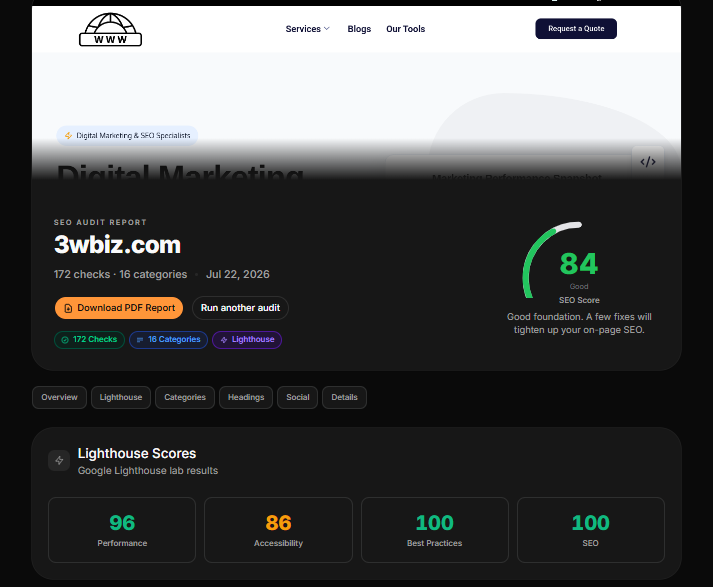The height and width of the screenshot is (587, 713).
Task: Switch to the Details tab
Action: (345, 397)
